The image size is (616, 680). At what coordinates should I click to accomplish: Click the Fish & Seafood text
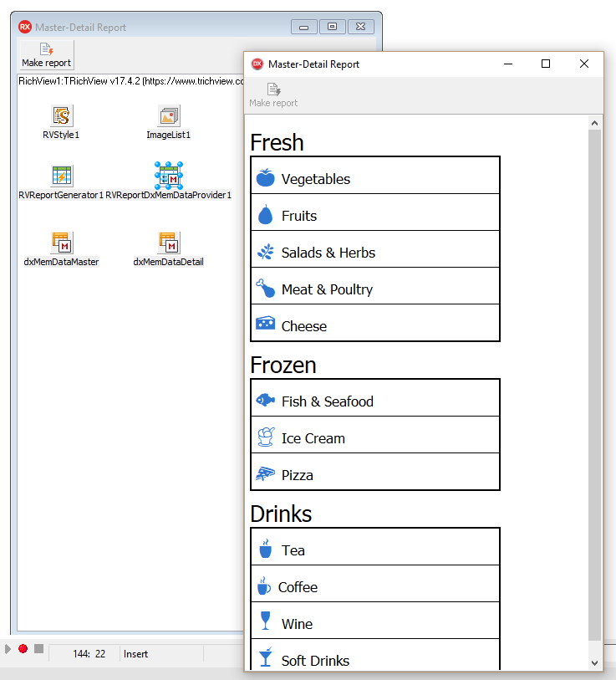point(328,401)
